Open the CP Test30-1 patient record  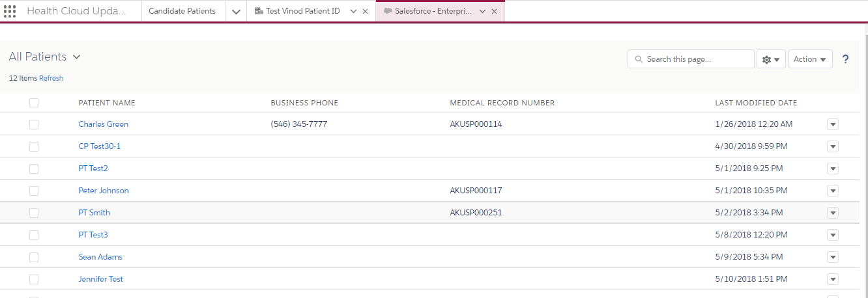tap(100, 146)
